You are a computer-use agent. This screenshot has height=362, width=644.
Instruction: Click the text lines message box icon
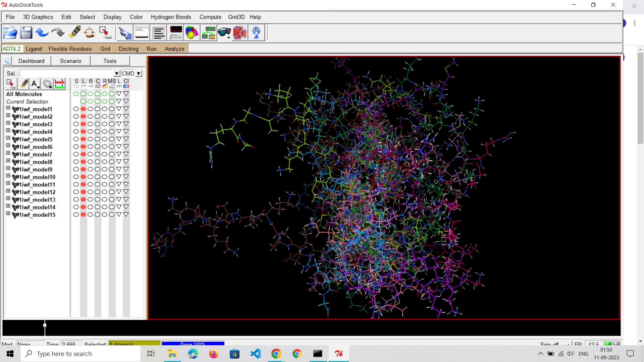point(159,33)
